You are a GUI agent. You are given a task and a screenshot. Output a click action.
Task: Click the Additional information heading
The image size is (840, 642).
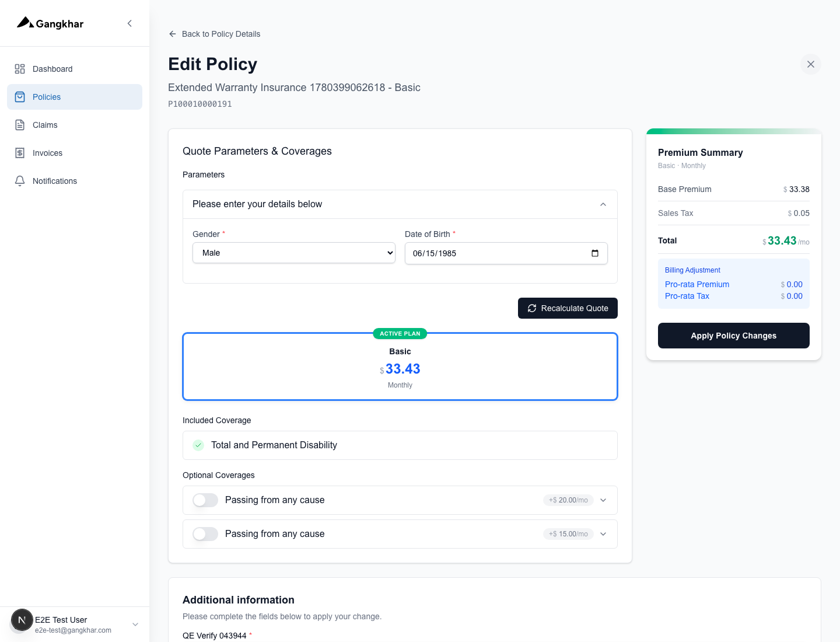(239, 600)
